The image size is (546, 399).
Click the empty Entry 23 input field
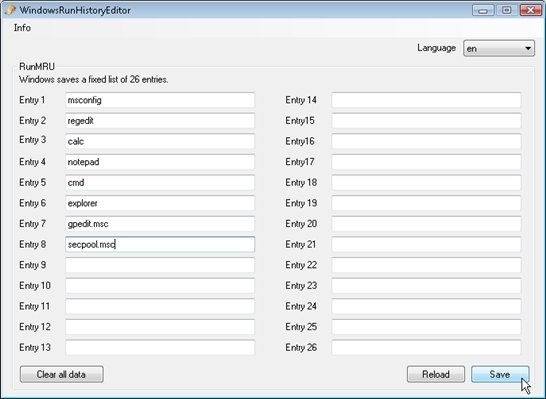426,285
